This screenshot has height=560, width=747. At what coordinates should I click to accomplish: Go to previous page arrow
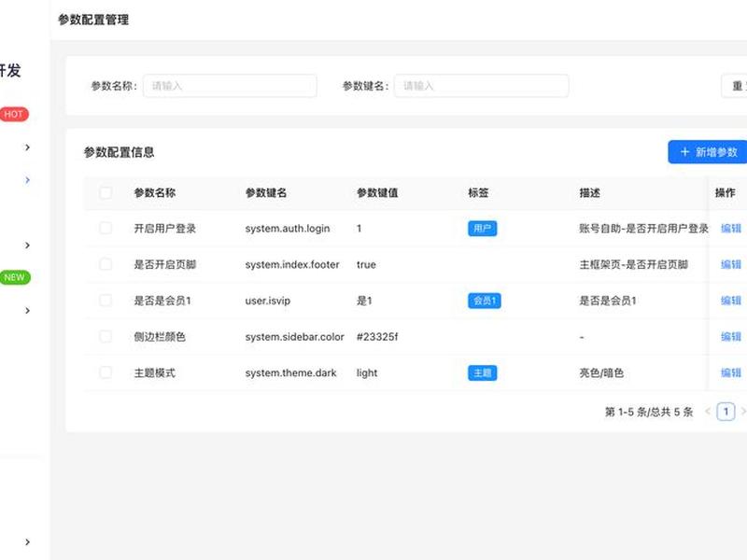pos(708,412)
